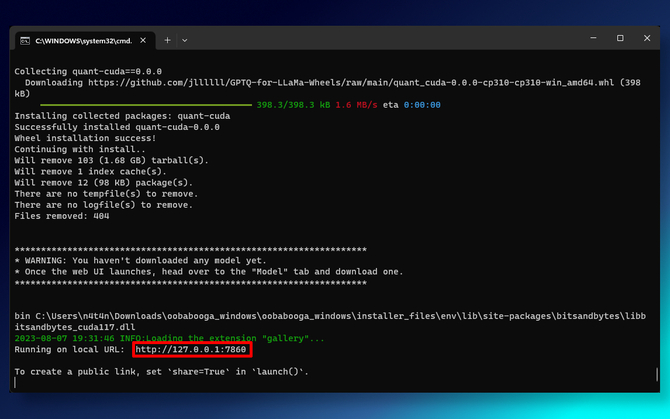Click the red '1.6 MB/s' speed text

(356, 105)
